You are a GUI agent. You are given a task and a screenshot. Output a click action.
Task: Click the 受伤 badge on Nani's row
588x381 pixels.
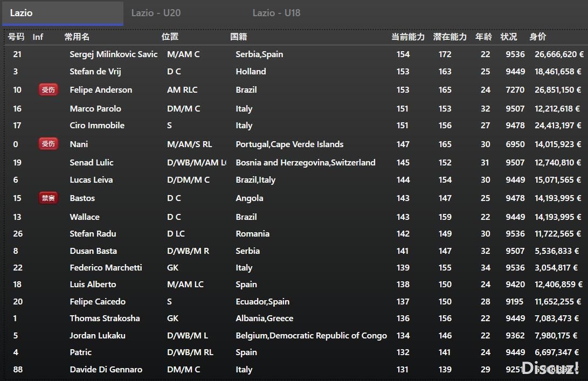49,144
